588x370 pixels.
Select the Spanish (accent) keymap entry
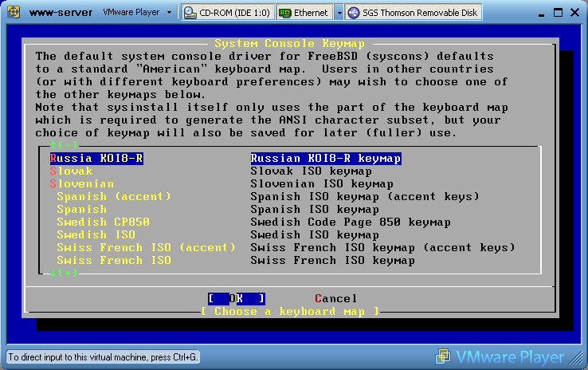(x=114, y=197)
